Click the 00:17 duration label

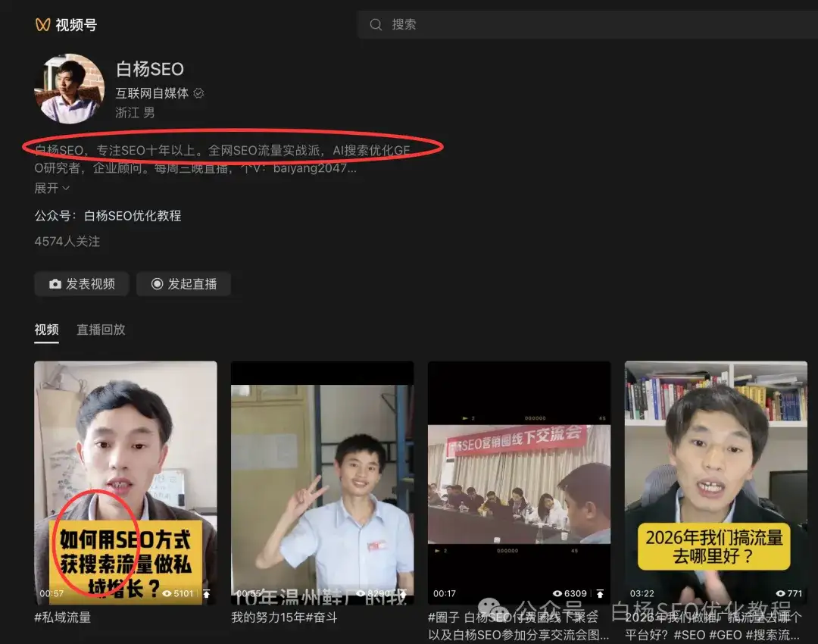pos(445,593)
